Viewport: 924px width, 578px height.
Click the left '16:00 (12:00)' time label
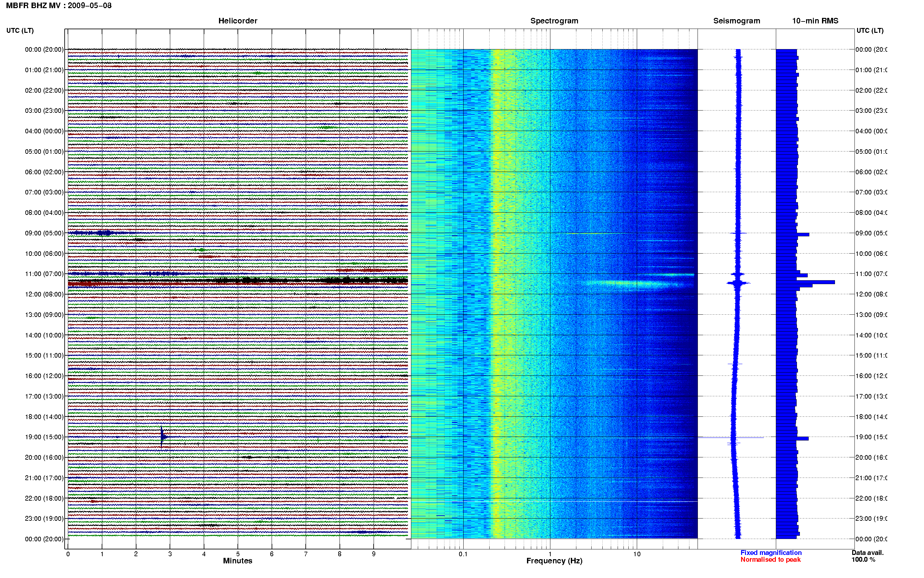coord(44,376)
